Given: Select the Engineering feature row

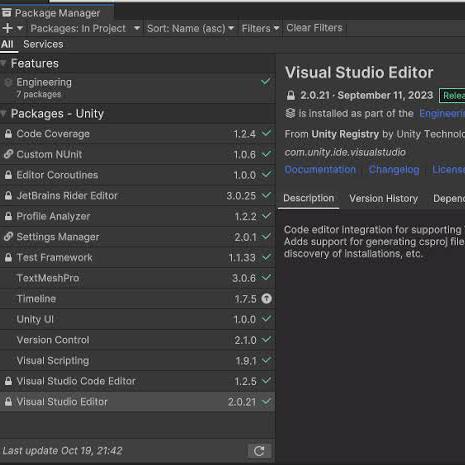Looking at the screenshot, I should [x=137, y=88].
